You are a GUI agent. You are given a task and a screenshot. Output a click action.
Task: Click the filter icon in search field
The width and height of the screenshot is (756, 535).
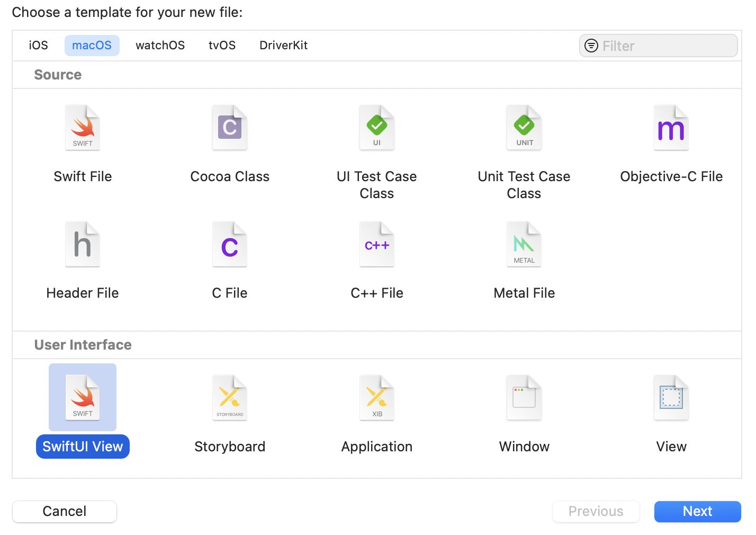click(591, 46)
